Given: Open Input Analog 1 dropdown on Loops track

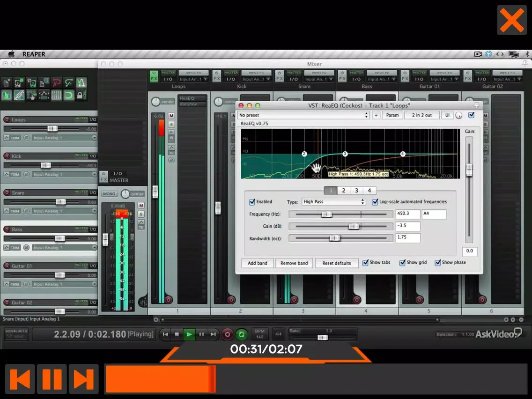Looking at the screenshot, I should coord(65,138).
